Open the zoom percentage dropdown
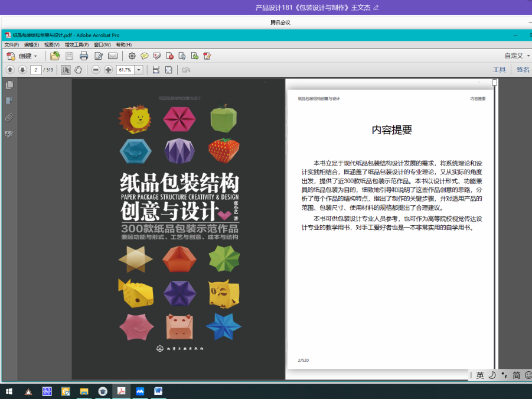 coord(139,70)
